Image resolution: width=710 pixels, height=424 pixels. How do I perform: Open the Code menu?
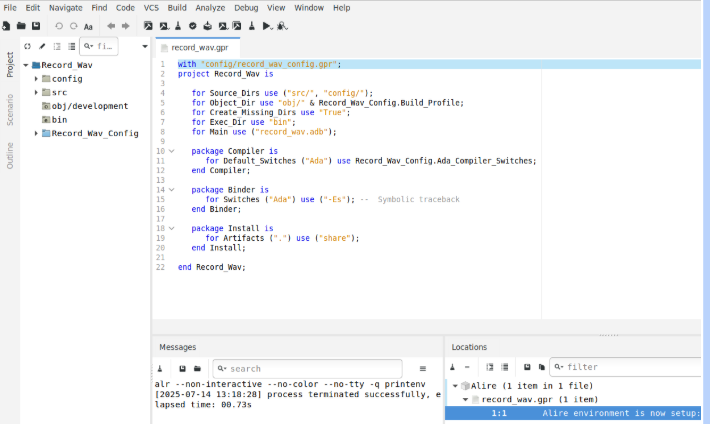(x=125, y=8)
